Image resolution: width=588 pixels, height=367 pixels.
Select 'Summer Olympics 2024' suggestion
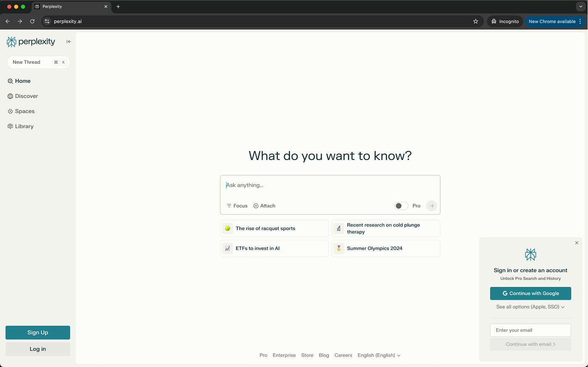point(386,249)
